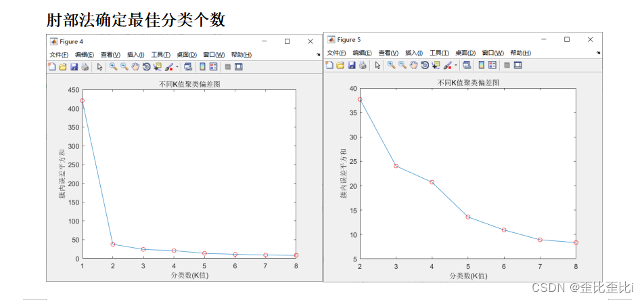The image size is (644, 300).
Task: Click x-axis label 分类数(K值) in Figure 4
Action: click(x=189, y=276)
